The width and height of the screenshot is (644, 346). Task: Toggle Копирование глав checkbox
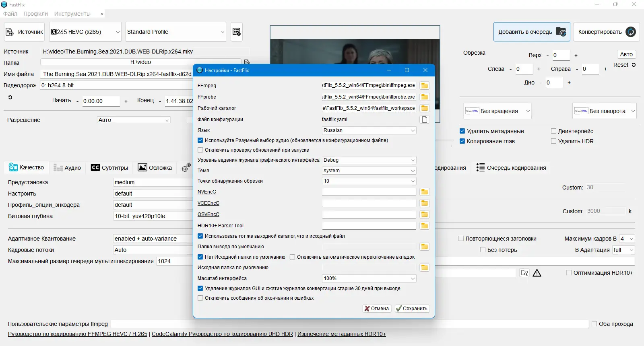(462, 141)
